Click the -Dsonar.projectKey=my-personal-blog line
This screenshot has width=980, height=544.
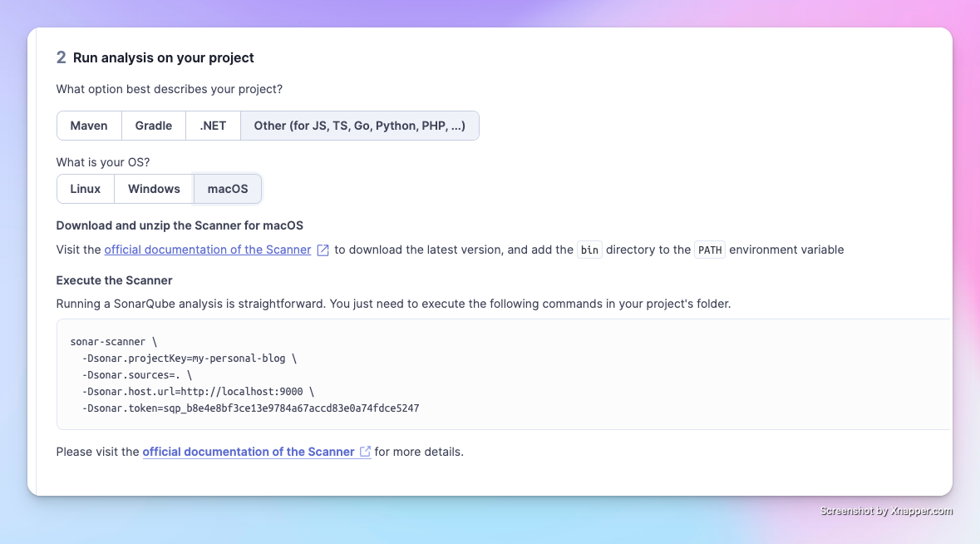point(190,359)
